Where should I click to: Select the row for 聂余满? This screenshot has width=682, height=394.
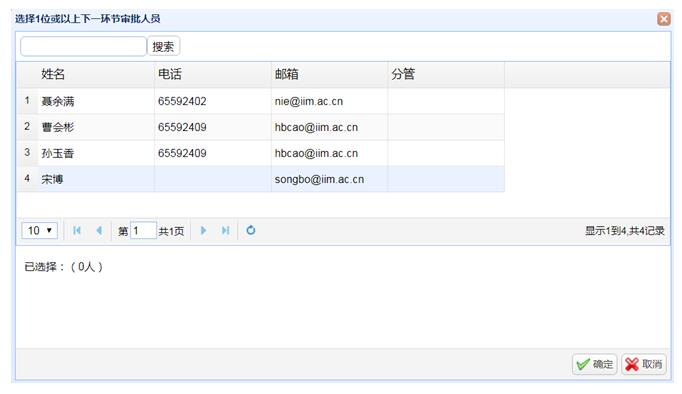261,101
